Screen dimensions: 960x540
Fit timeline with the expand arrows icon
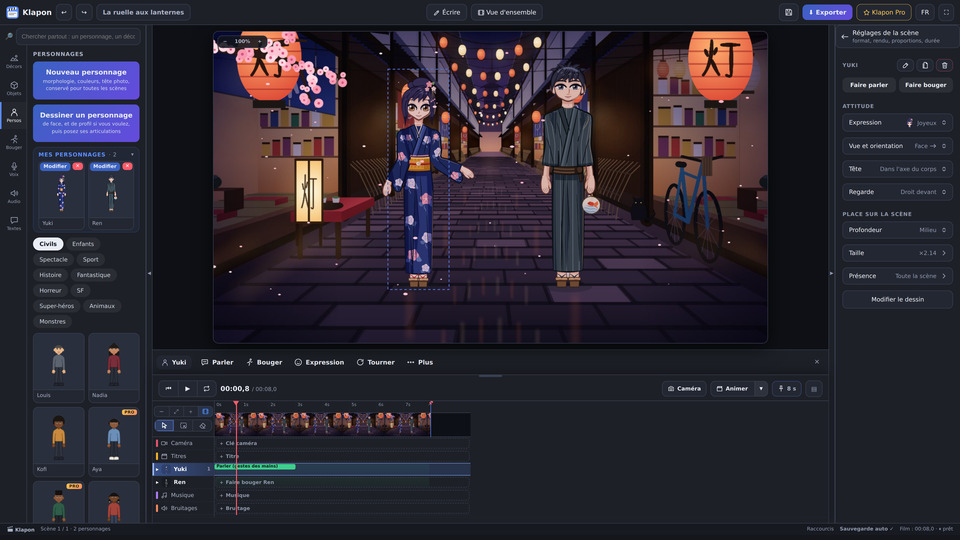(x=176, y=411)
